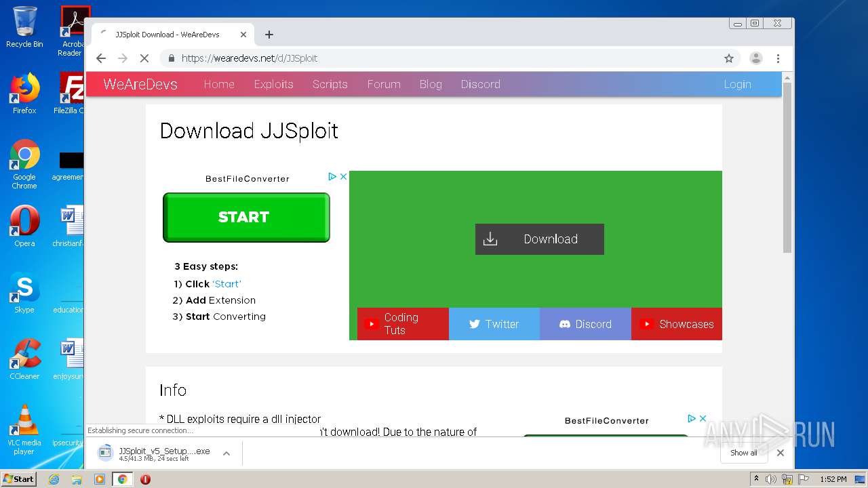
Task: Open Recycle Bin desktop icon
Action: coord(24,27)
